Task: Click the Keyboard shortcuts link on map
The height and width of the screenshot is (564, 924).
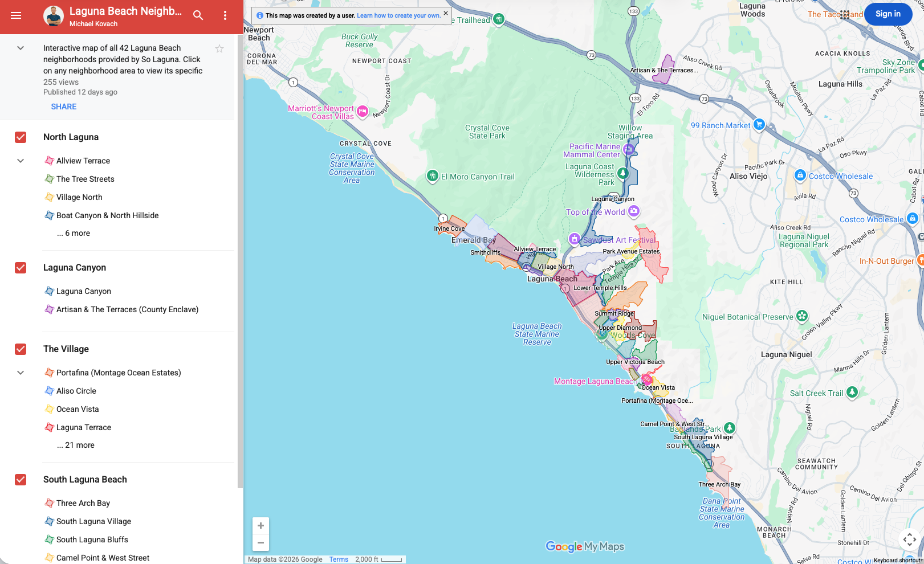Action: point(898,560)
